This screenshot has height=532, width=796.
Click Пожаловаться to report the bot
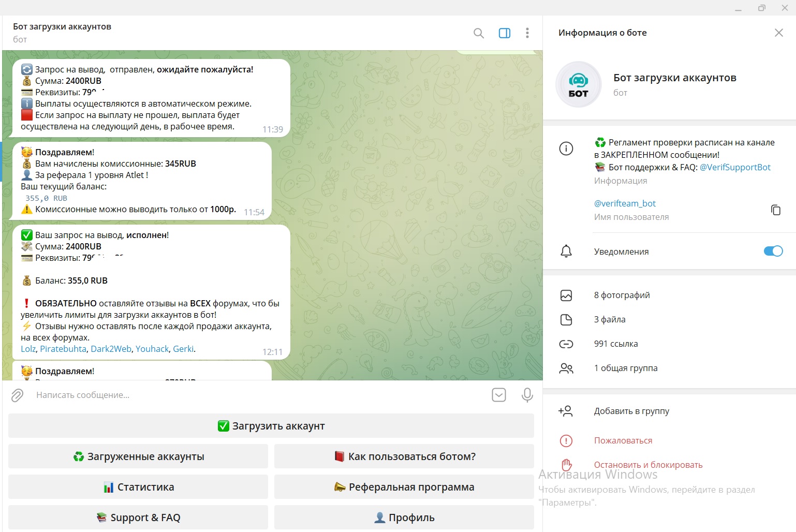(x=623, y=440)
